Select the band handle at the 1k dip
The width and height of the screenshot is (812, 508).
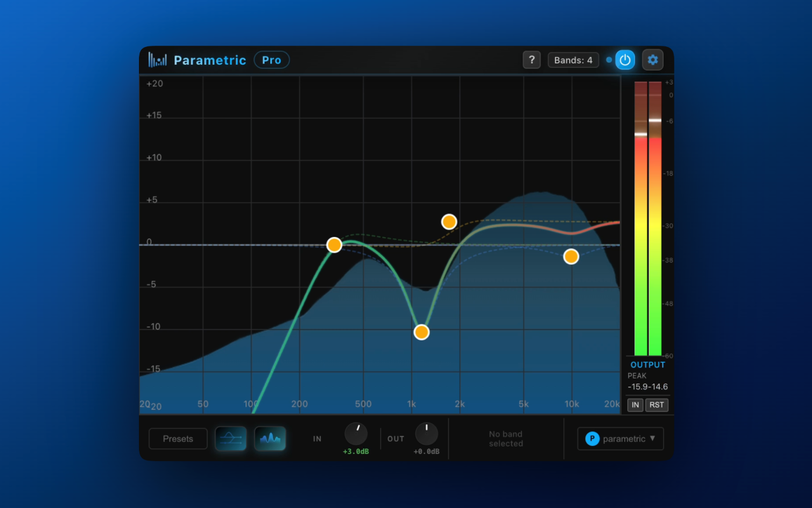[x=421, y=331]
